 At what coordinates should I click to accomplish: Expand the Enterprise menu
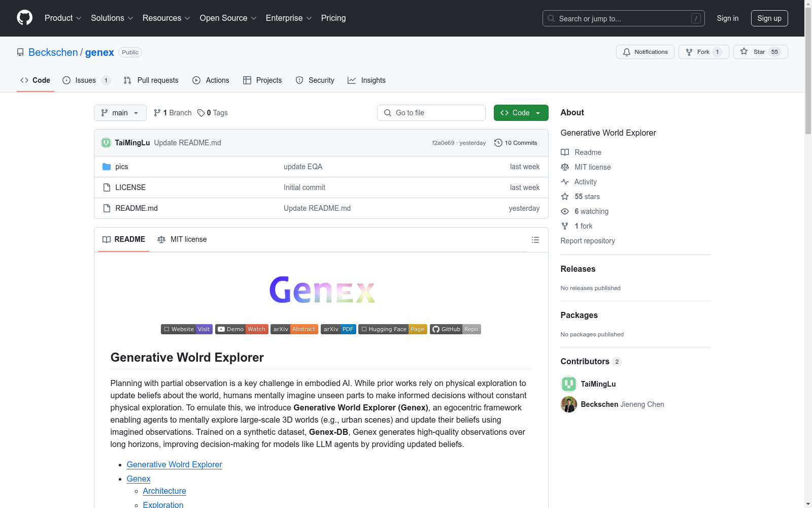pyautogui.click(x=289, y=18)
